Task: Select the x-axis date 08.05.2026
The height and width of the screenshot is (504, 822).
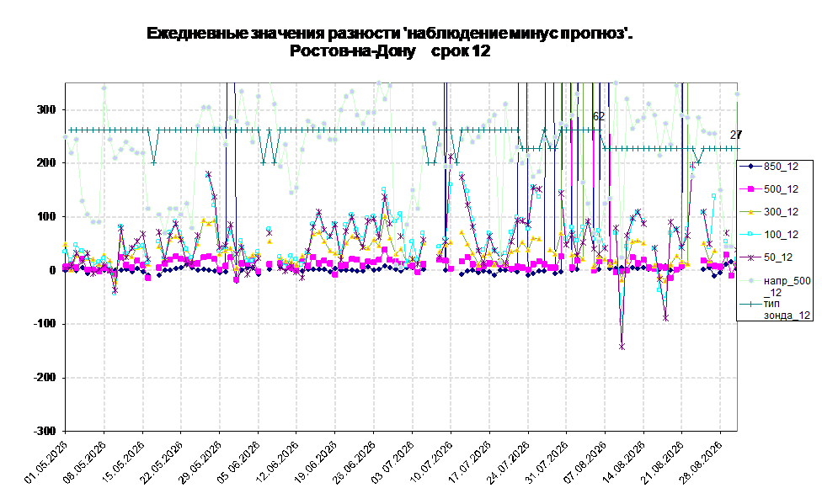Action: click(x=85, y=462)
